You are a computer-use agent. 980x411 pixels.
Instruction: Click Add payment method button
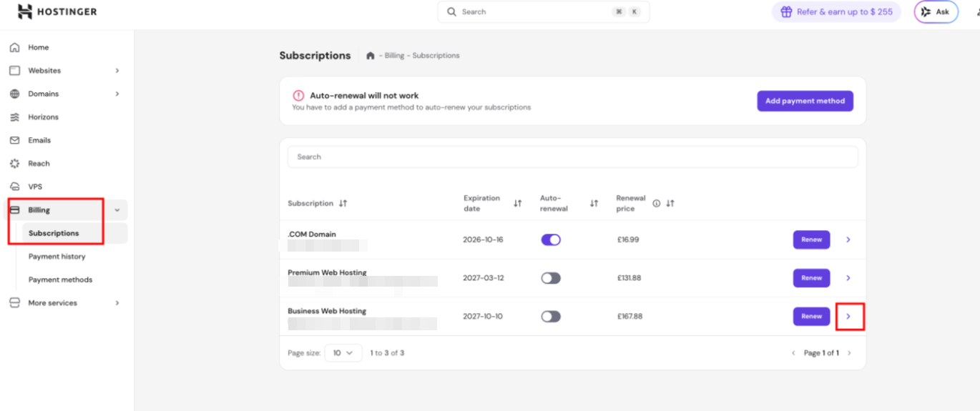(805, 101)
